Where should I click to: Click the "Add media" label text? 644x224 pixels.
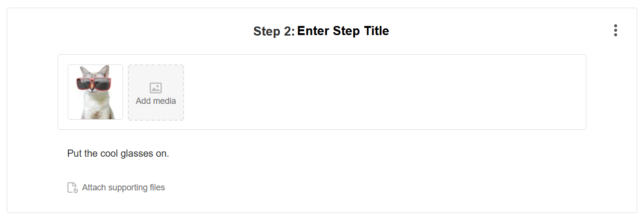pos(156,101)
